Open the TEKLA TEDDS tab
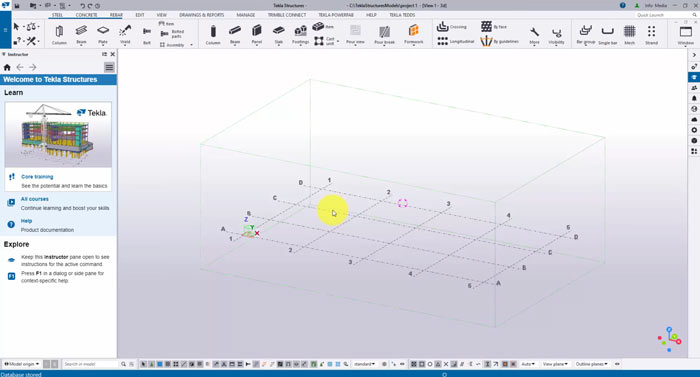The width and height of the screenshot is (700, 377). point(402,15)
